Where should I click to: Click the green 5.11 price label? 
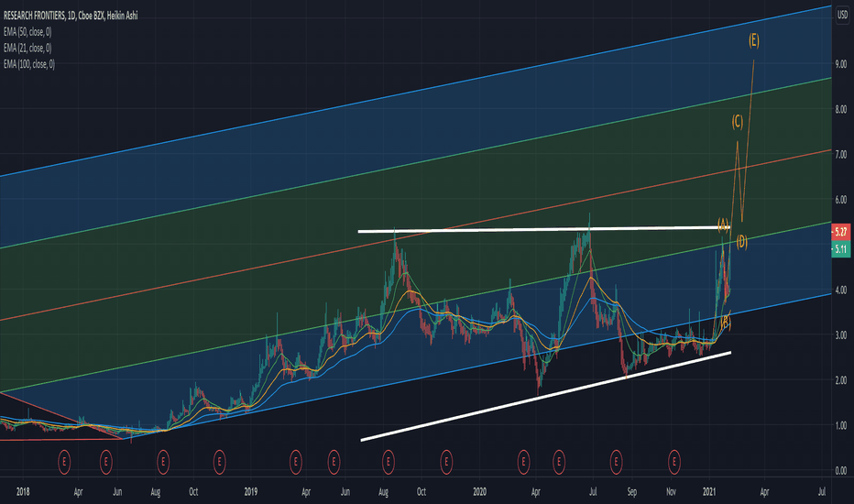pyautogui.click(x=841, y=249)
